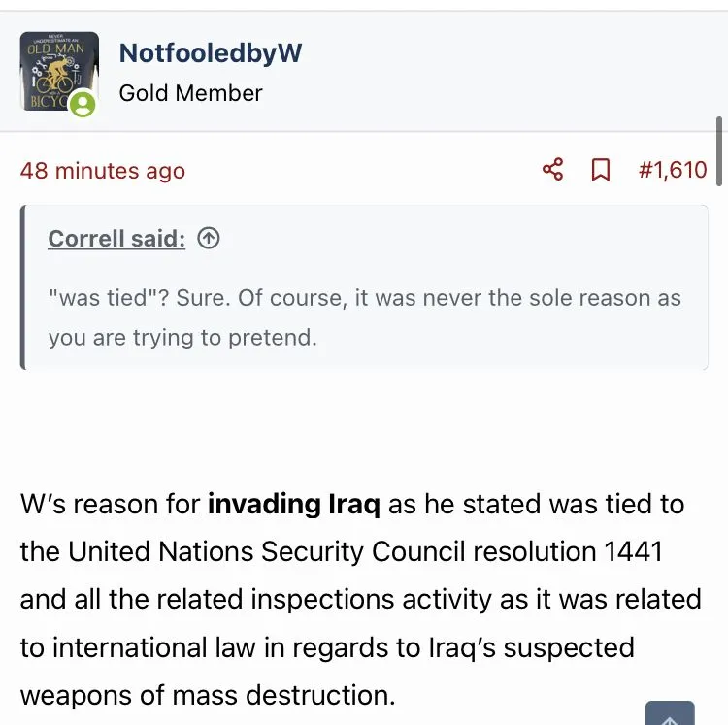Viewport: 728px width, 725px height.
Task: Click the phrase weapons of mass destruction
Action: pos(207,695)
